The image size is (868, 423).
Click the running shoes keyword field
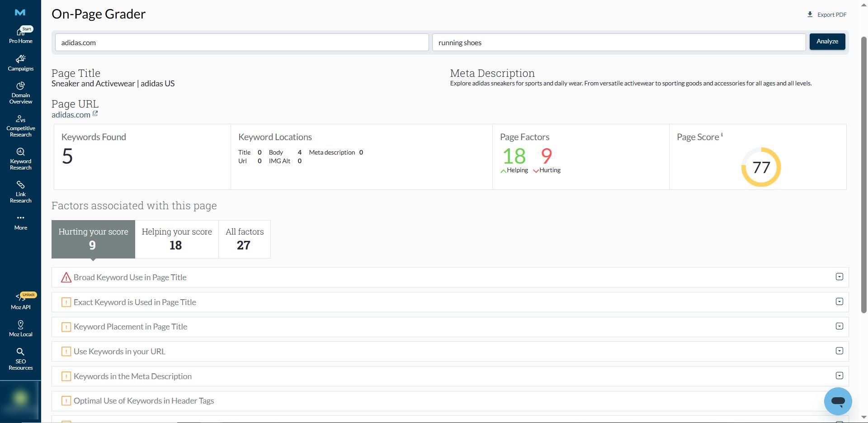click(618, 42)
